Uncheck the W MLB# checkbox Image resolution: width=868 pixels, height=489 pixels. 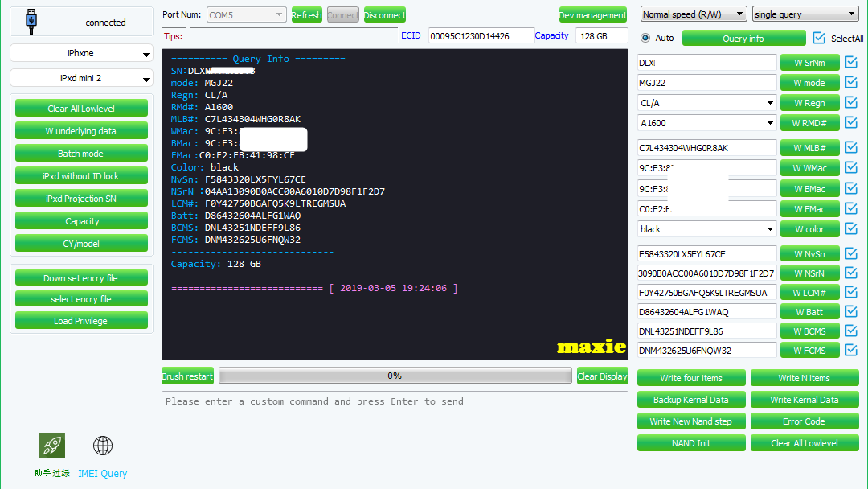[851, 147]
